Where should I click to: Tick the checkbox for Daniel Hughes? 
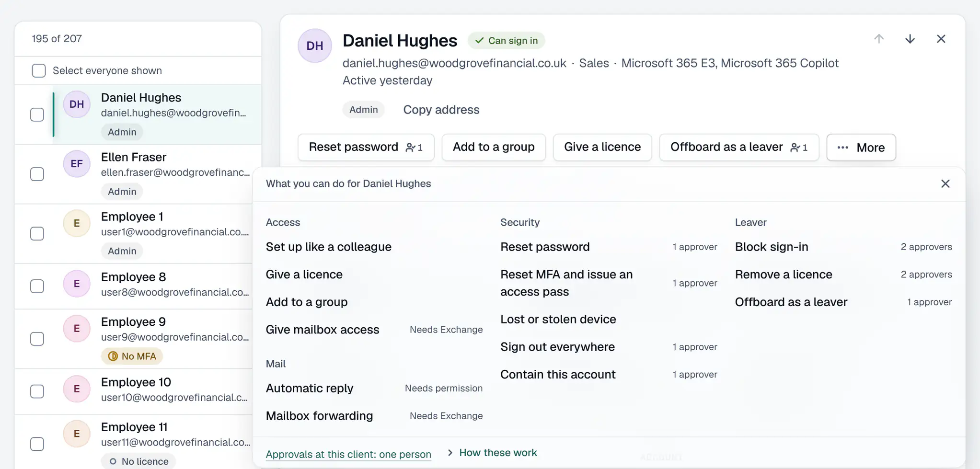pos(37,114)
